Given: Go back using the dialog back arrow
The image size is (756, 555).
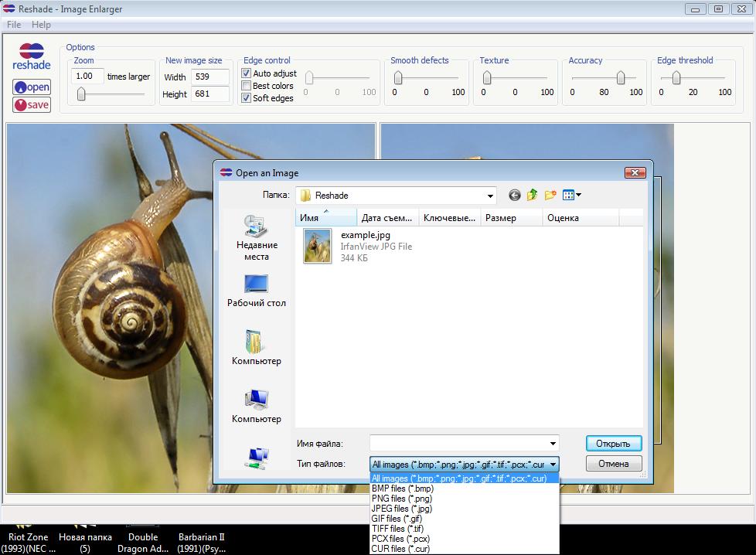Looking at the screenshot, I should coord(515,196).
